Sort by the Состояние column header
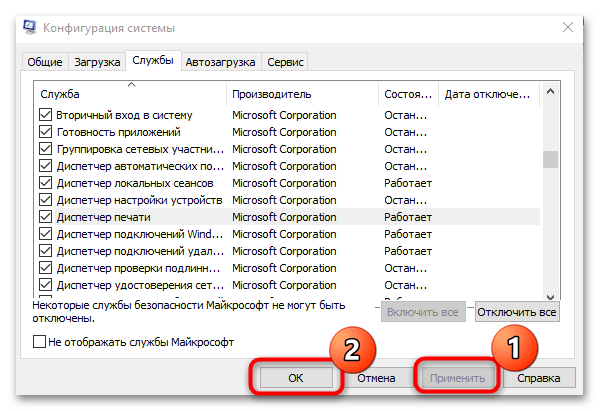The width and height of the screenshot is (600, 411). 408,94
